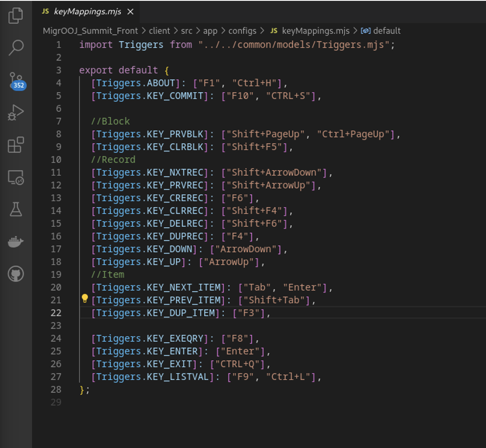This screenshot has height=448, width=486.
Task: Click the MigrOOJ_Summit_Front breadcrumb
Action: pos(90,31)
